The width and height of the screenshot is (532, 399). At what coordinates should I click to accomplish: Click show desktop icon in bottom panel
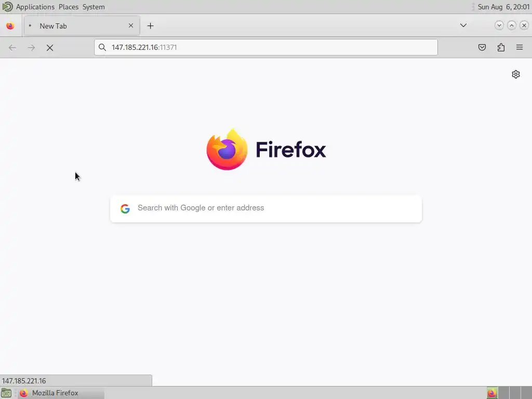pyautogui.click(x=6, y=393)
